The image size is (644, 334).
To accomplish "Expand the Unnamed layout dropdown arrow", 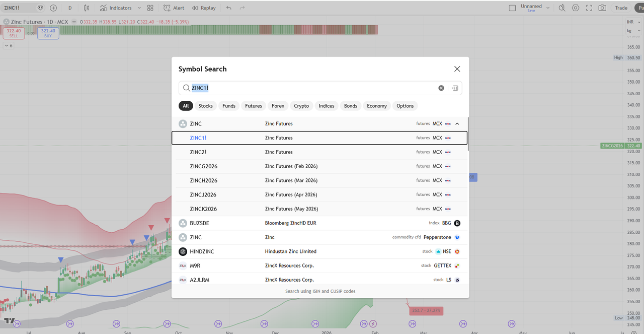I will 548,8.
